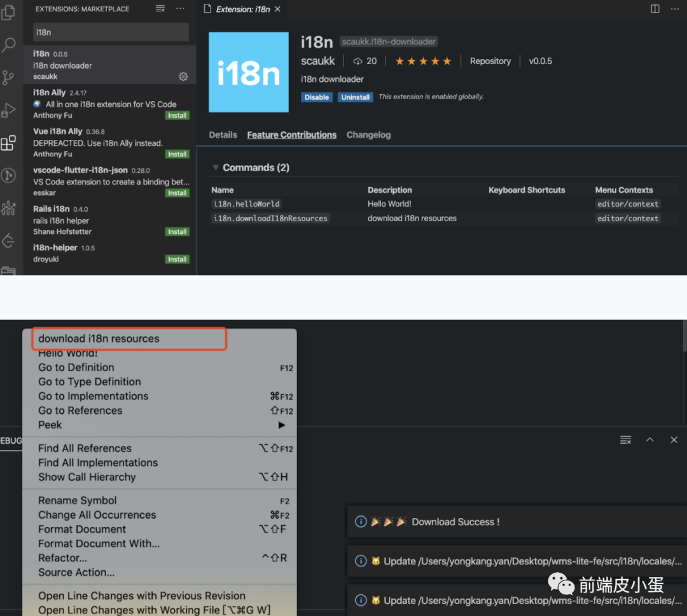Select the Extensions blocks icon
Image resolution: width=687 pixels, height=616 pixels.
[8, 143]
